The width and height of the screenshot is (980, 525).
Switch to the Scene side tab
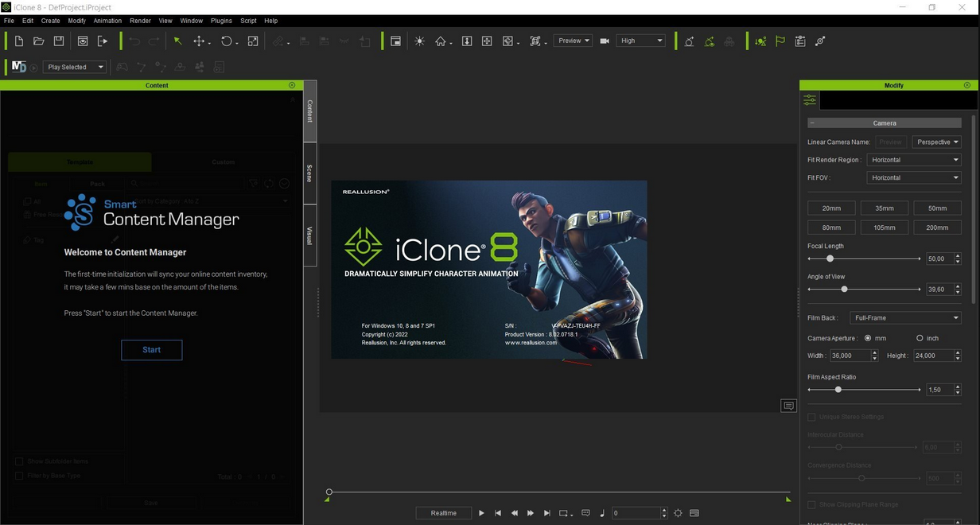[x=310, y=173]
